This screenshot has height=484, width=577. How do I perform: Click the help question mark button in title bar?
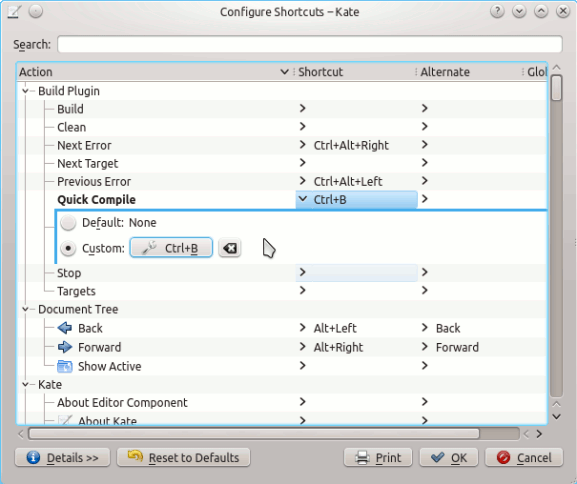[497, 11]
